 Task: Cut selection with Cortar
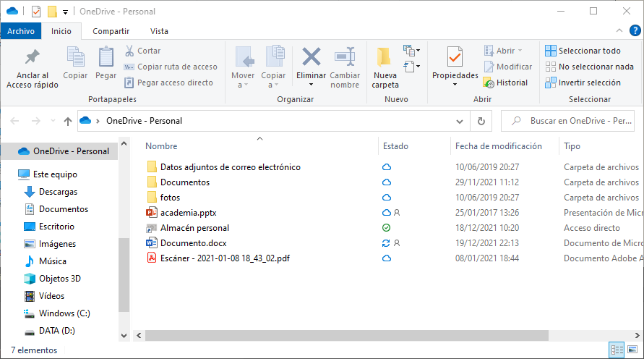[x=142, y=51]
